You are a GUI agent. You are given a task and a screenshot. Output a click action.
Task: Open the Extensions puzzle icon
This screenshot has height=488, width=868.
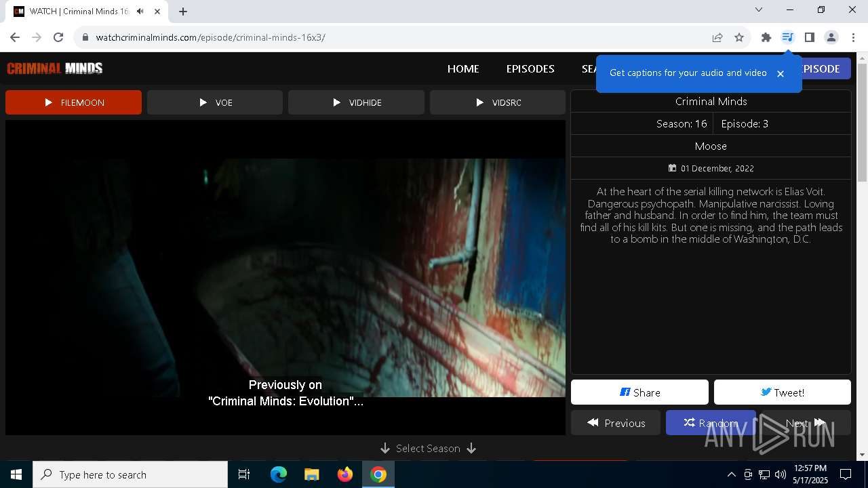click(766, 37)
